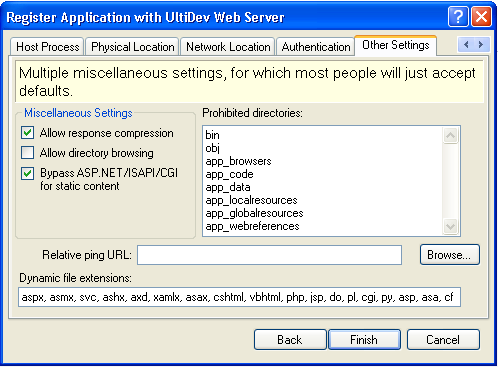Go to the Authentication tab
This screenshot has height=367, width=498.
click(x=316, y=47)
